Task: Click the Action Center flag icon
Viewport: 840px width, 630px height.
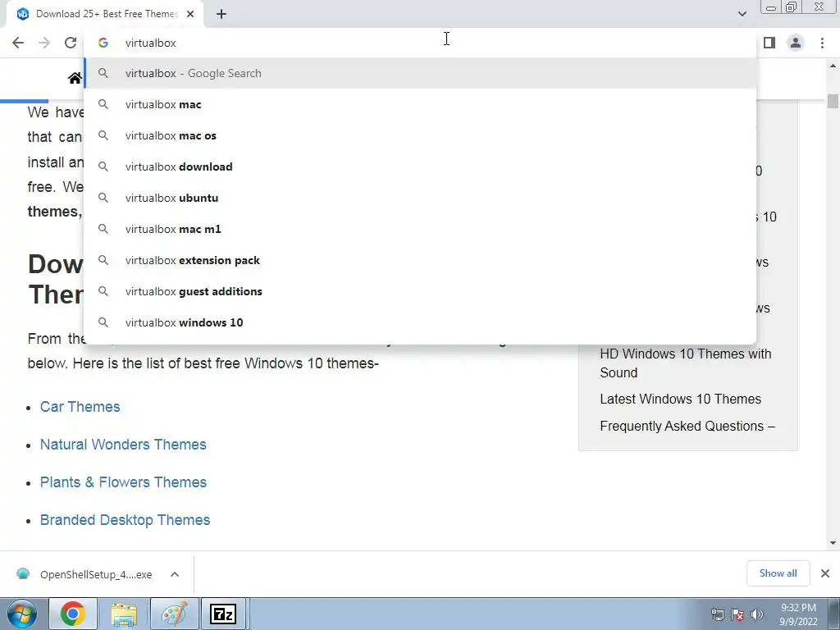Action: 737,614
